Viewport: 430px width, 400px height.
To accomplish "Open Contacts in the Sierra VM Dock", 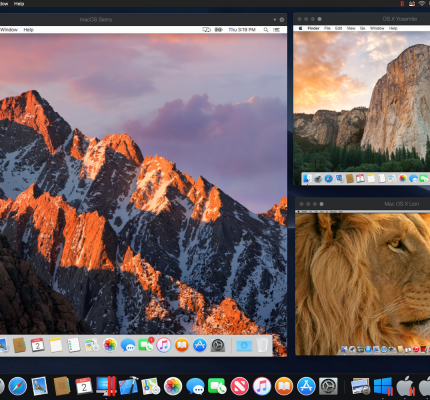I will pos(20,345).
